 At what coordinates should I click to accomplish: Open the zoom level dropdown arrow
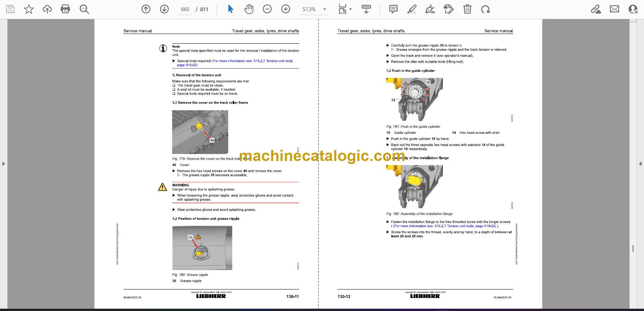coord(325,9)
